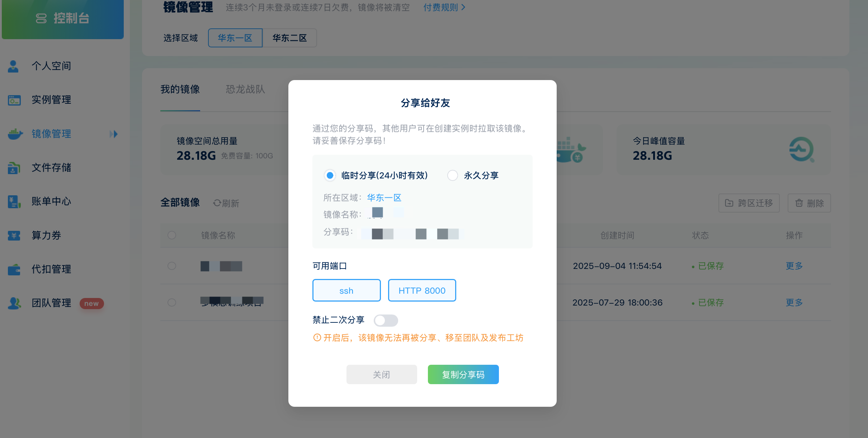Viewport: 868px width, 438px height.
Task: Open 实例管理 from the sidebar
Action: click(51, 100)
